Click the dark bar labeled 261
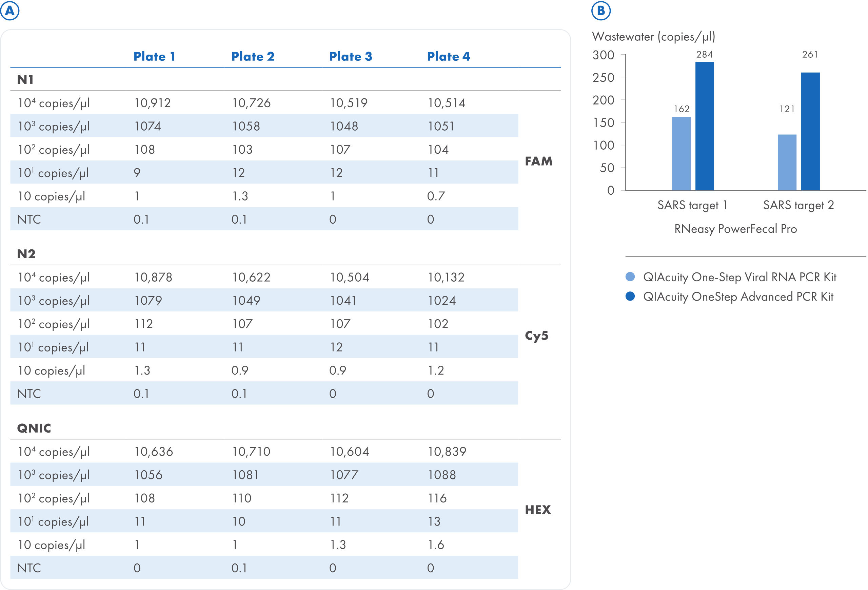868x590 pixels. (x=810, y=132)
